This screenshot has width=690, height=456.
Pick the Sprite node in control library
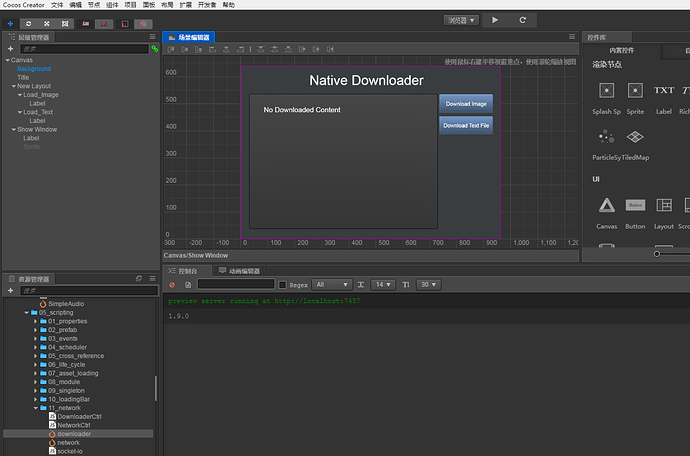(x=635, y=98)
